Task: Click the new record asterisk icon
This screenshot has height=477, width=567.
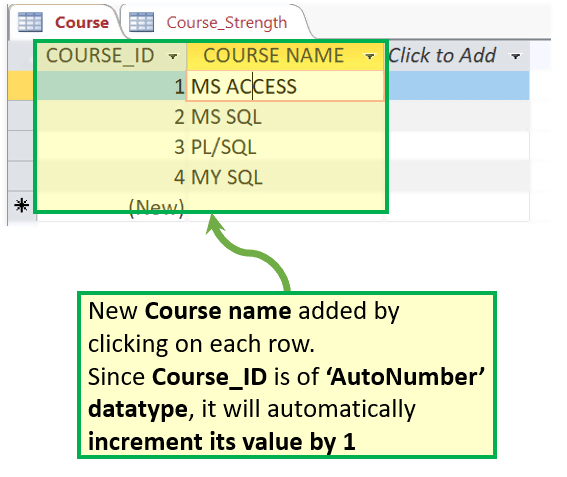Action: 22,205
